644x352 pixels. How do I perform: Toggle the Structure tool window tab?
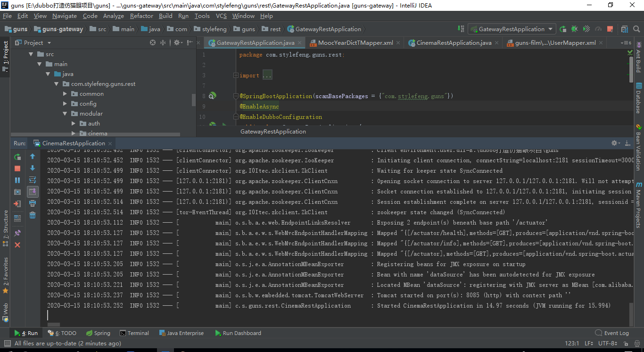(5, 228)
